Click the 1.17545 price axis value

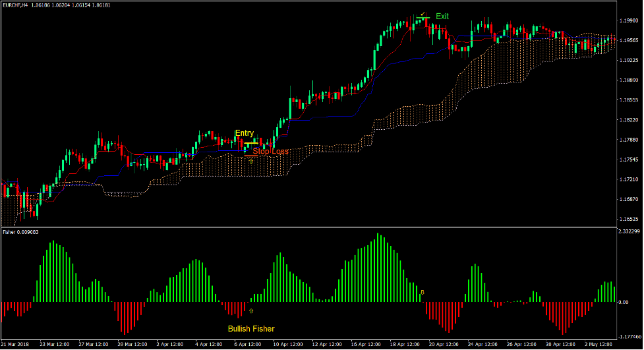(628, 160)
